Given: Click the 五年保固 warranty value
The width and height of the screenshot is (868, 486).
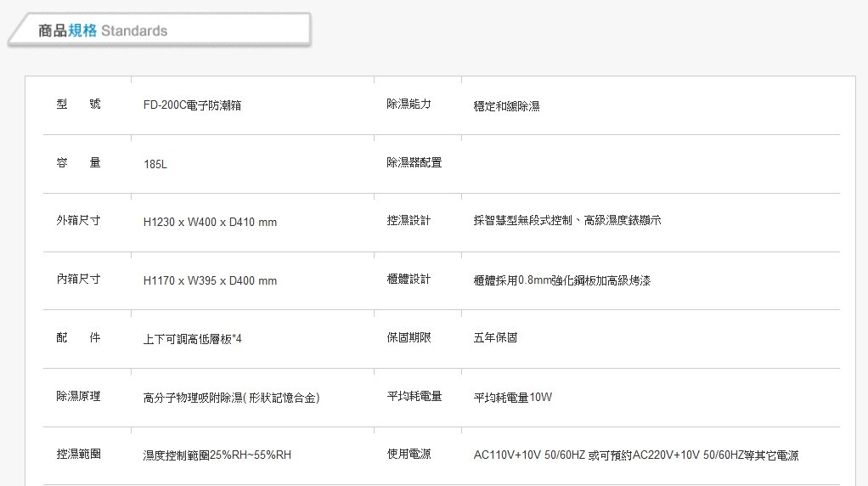Looking at the screenshot, I should (495, 338).
